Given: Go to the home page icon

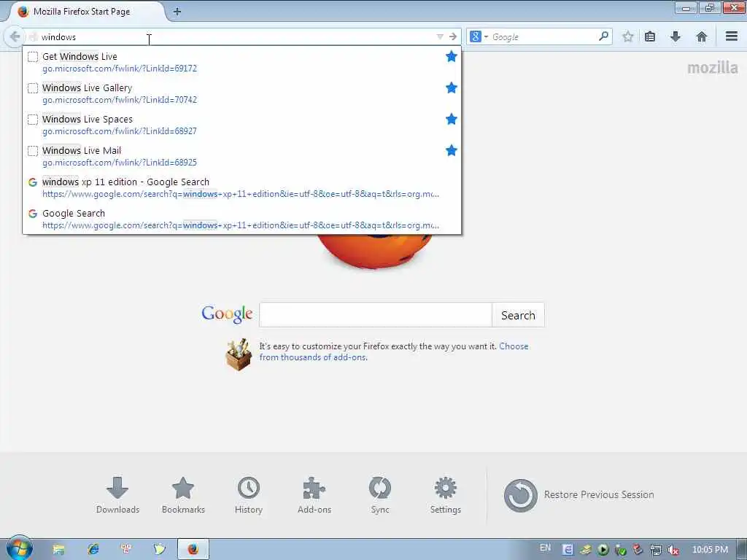Looking at the screenshot, I should pos(701,36).
